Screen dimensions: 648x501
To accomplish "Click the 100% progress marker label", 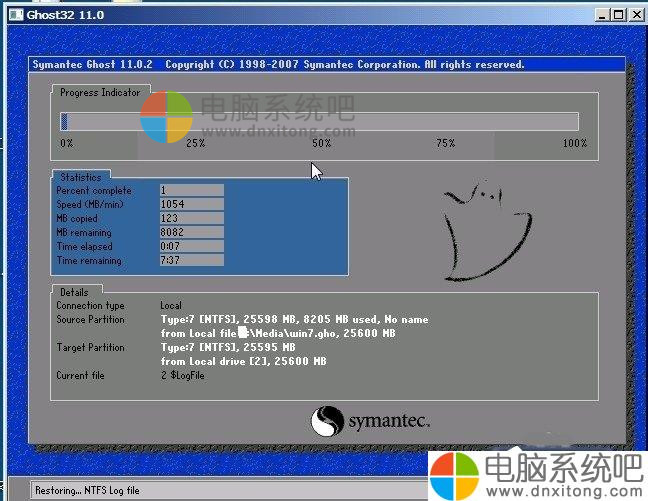I will 574,143.
